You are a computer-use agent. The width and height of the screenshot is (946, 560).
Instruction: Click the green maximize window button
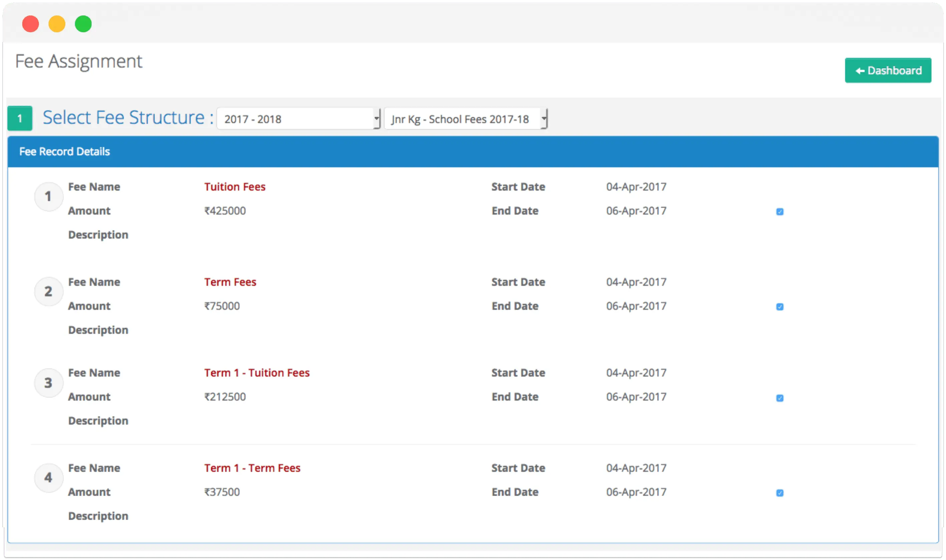pos(83,24)
